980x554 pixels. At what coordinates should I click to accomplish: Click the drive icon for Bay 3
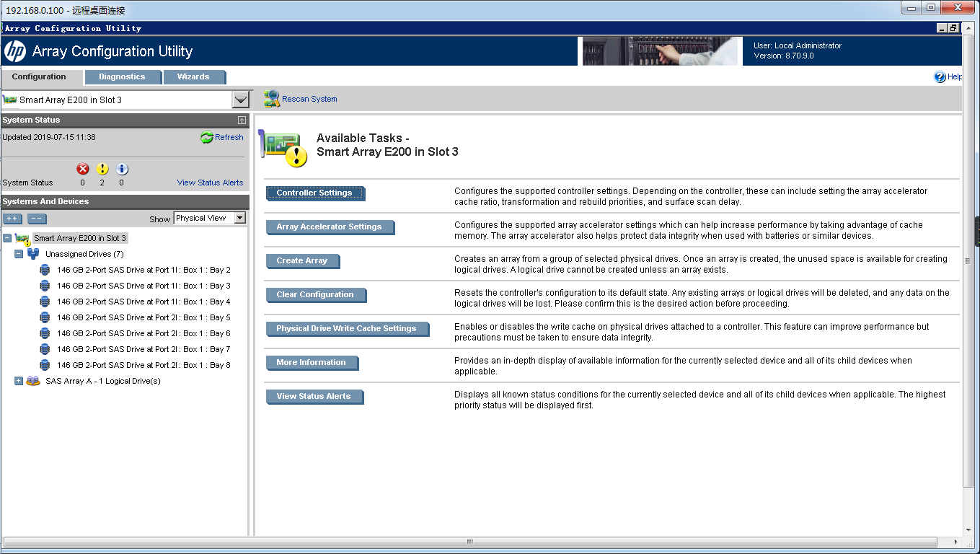coord(45,286)
